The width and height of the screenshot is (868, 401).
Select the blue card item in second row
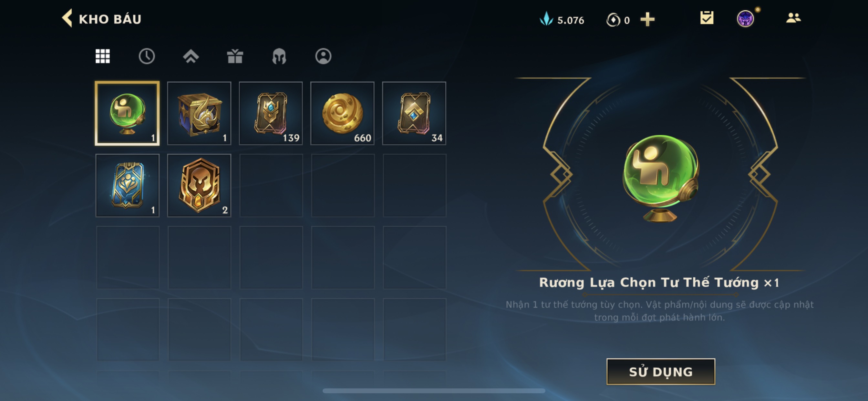tap(127, 185)
